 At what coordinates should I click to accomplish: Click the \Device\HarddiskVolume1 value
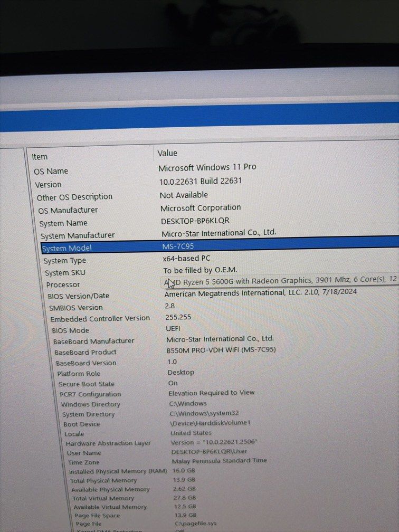(x=210, y=423)
